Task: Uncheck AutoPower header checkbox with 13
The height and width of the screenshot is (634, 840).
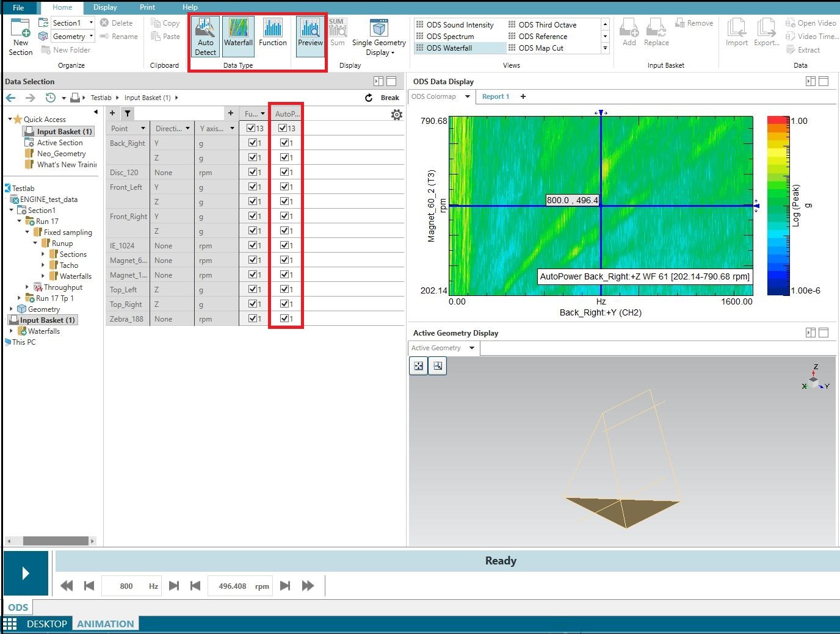Action: coord(283,128)
